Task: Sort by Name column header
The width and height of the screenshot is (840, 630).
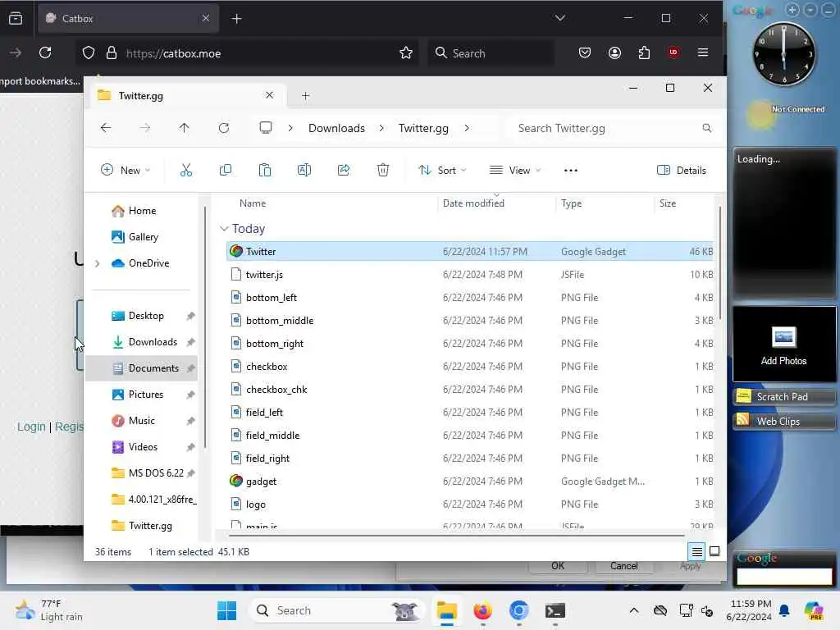Action: pos(253,203)
